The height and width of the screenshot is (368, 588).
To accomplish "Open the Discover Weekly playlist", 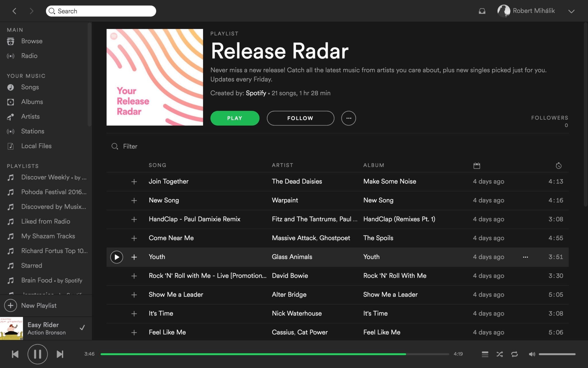I will 46,177.
